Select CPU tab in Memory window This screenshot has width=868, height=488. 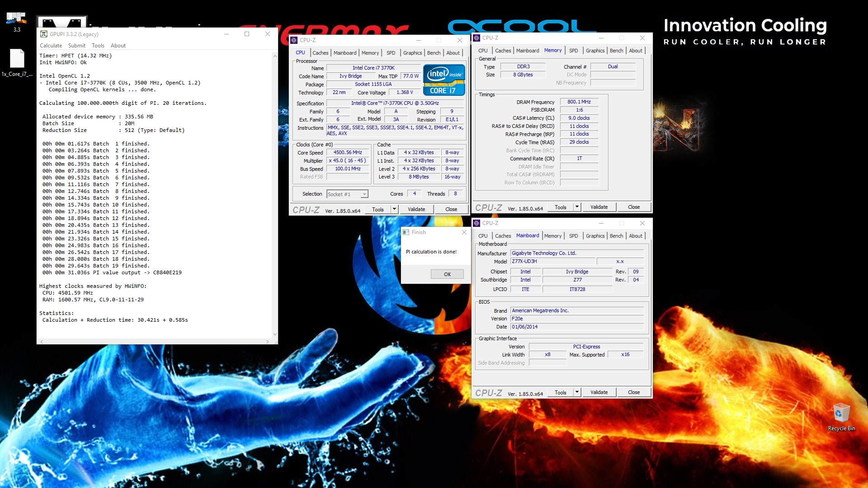[483, 51]
